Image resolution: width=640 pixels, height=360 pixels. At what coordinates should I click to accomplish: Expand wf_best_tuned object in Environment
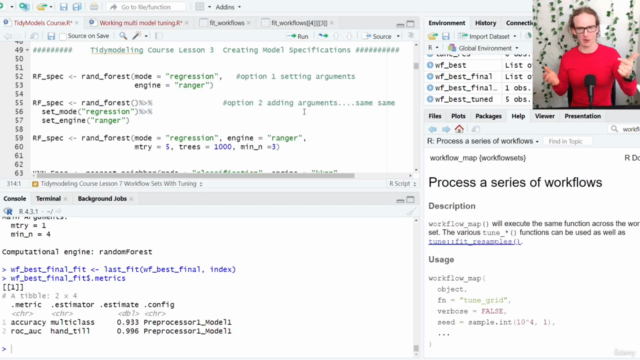click(x=430, y=99)
